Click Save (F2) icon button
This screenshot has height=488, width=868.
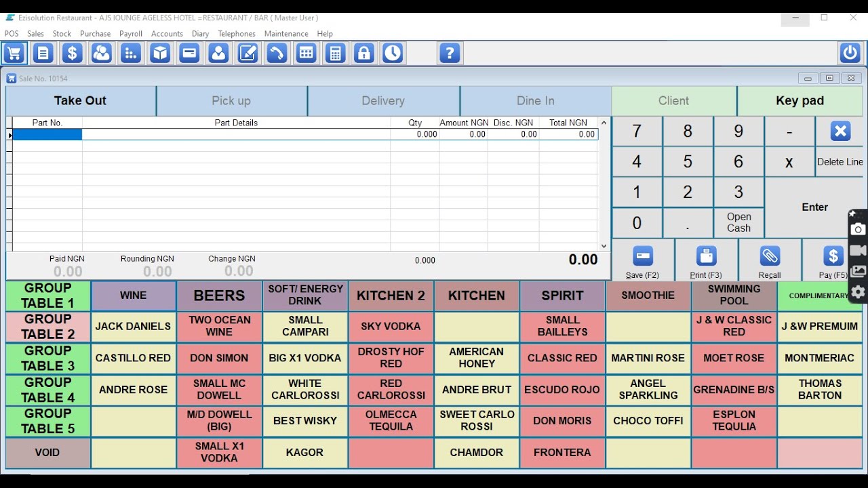point(642,260)
